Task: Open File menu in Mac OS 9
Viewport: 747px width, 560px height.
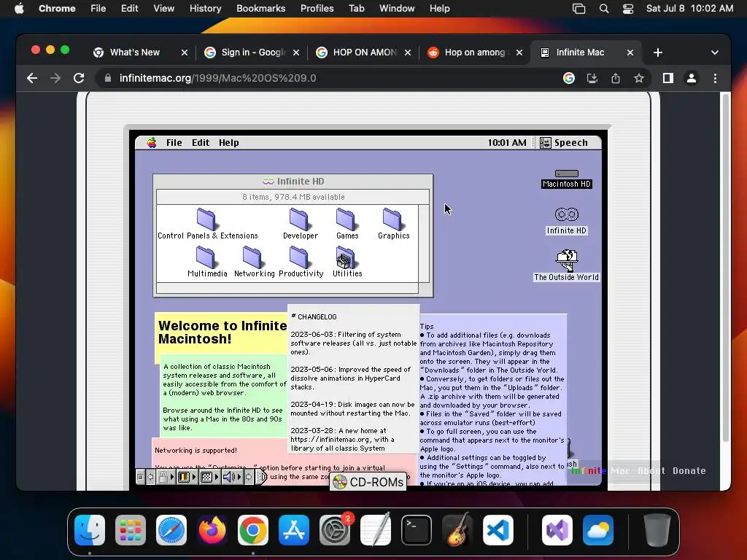Action: pyautogui.click(x=174, y=142)
